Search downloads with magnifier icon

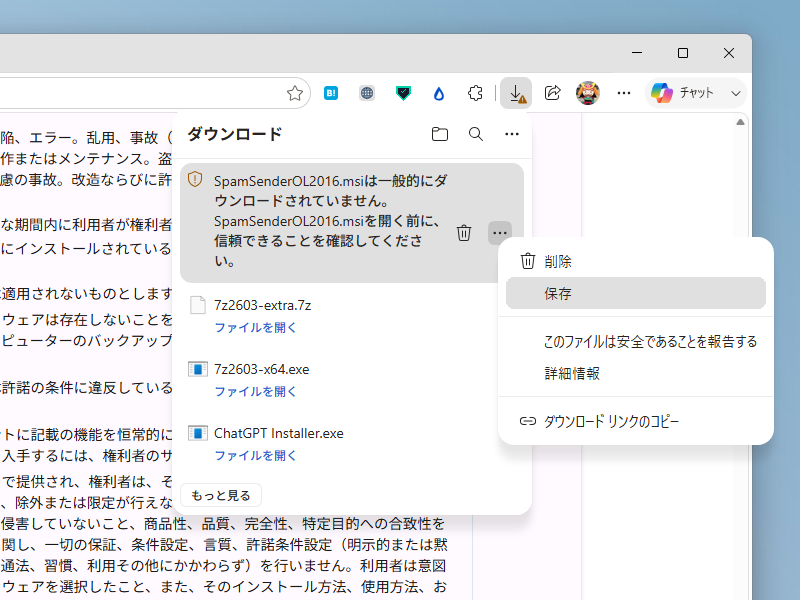tap(476, 134)
